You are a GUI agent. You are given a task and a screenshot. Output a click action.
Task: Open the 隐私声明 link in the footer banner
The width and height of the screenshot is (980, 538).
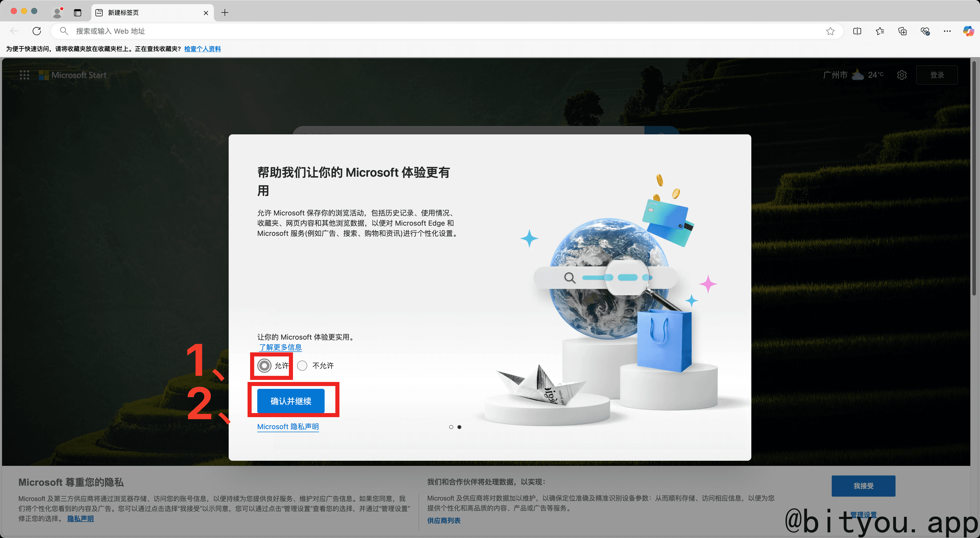(80, 519)
